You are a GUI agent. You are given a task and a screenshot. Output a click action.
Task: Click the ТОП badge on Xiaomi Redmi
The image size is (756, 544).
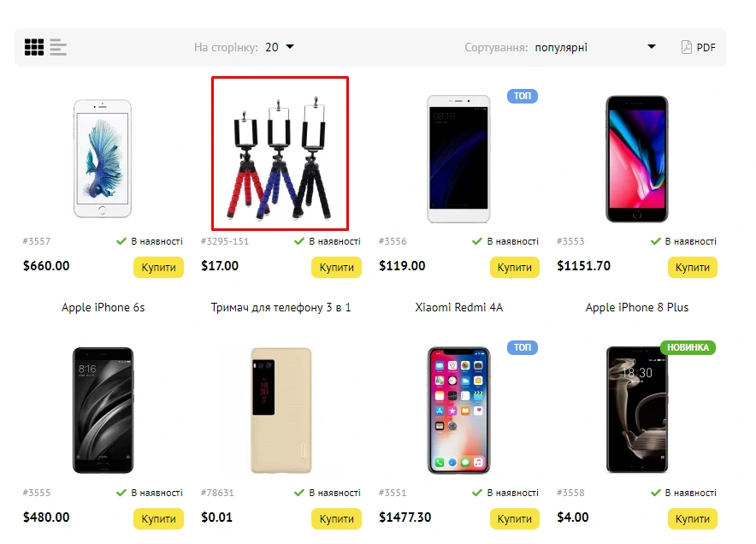click(523, 96)
